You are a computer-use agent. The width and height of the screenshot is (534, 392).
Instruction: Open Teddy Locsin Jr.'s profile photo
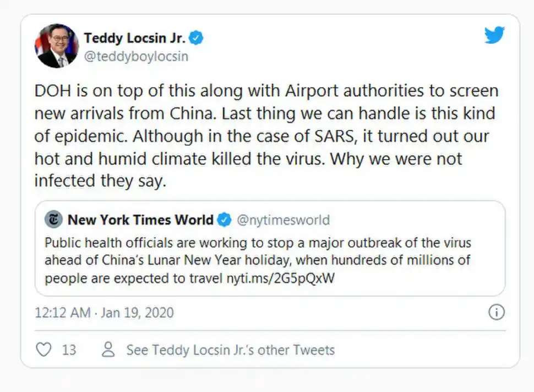[56, 46]
